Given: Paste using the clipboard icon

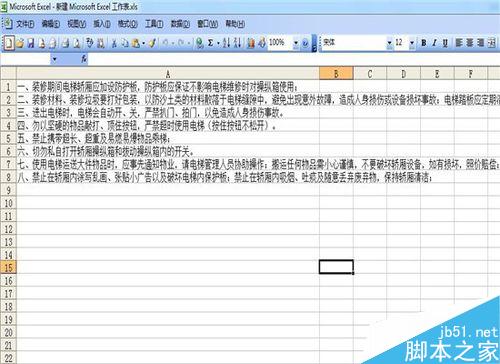Looking at the screenshot, I should pos(136,43).
